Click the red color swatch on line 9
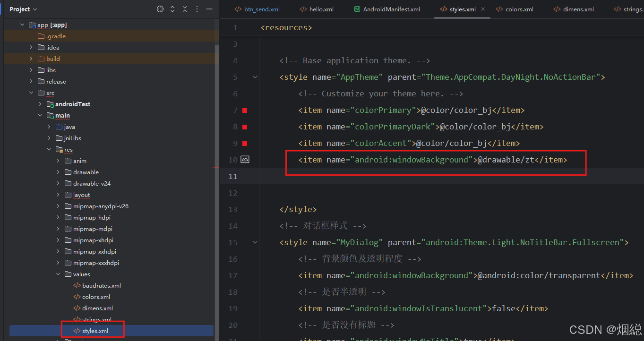 (x=245, y=143)
